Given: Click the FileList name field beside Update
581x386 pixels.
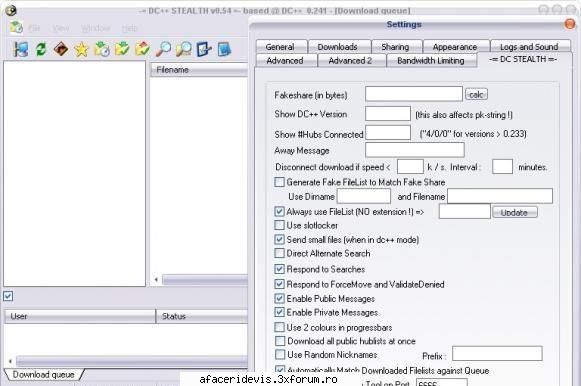Looking at the screenshot, I should pyautogui.click(x=465, y=212).
